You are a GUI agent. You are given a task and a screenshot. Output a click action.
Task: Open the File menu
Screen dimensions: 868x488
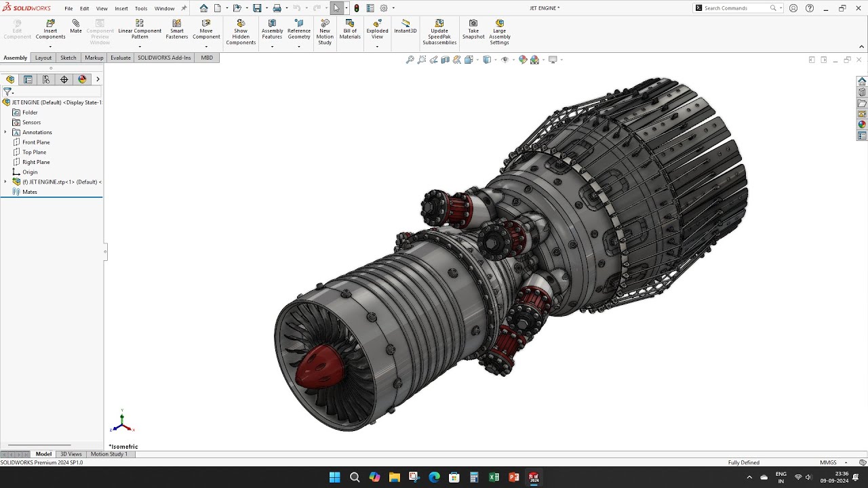[68, 9]
